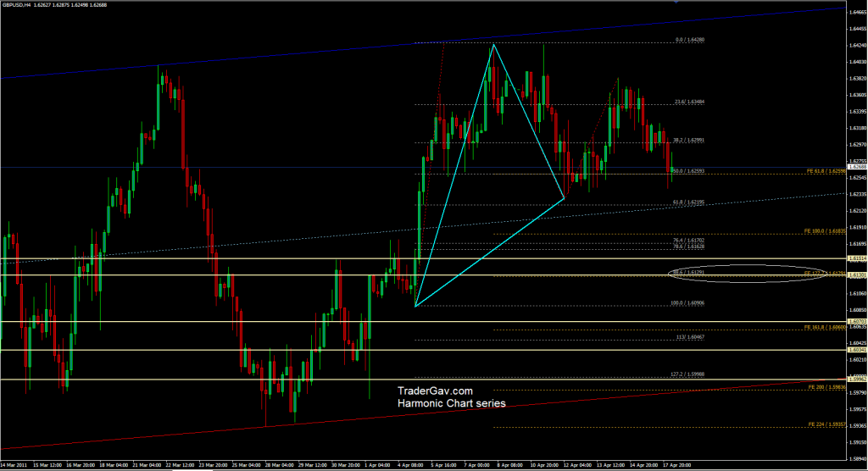This screenshot has height=471, width=868.
Task: Click the 25 Mar 04:00 time label
Action: [x=247, y=465]
